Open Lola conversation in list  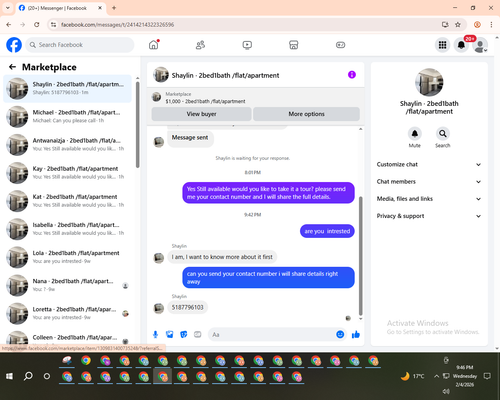67,257
